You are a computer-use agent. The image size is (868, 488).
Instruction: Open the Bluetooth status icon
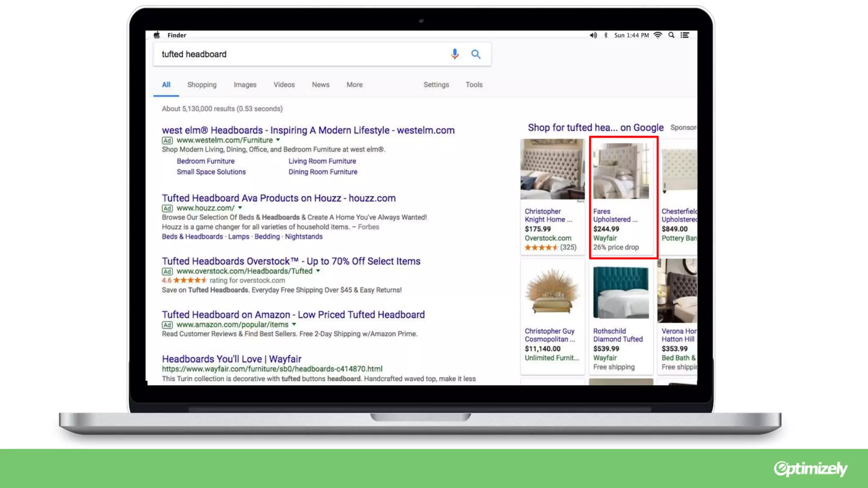click(x=606, y=35)
